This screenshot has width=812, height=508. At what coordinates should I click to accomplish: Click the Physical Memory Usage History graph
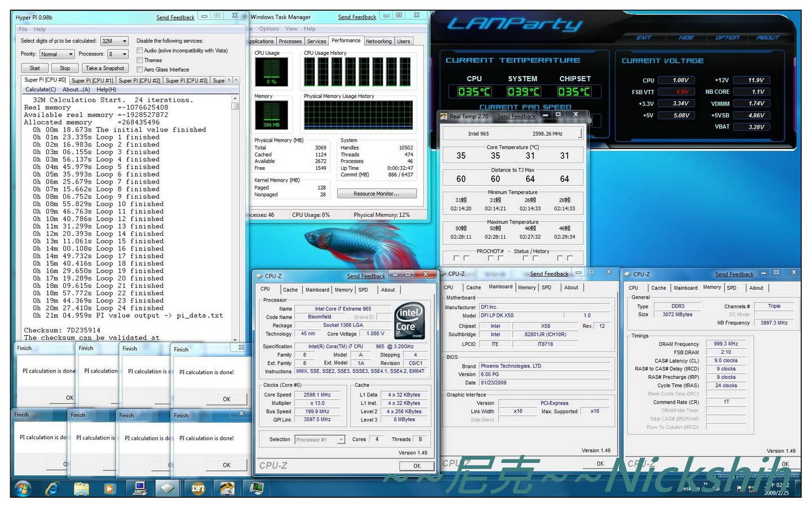point(359,115)
